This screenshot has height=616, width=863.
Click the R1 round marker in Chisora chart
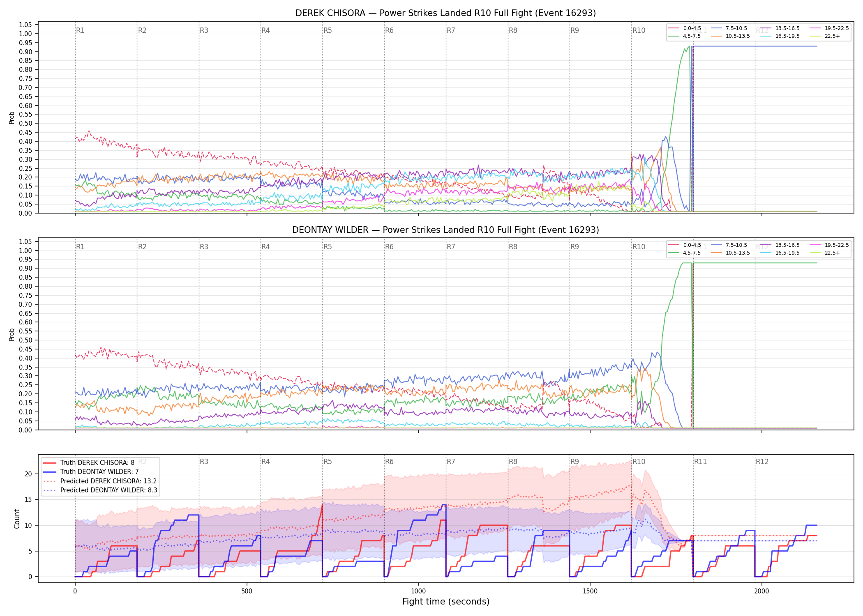[x=80, y=30]
